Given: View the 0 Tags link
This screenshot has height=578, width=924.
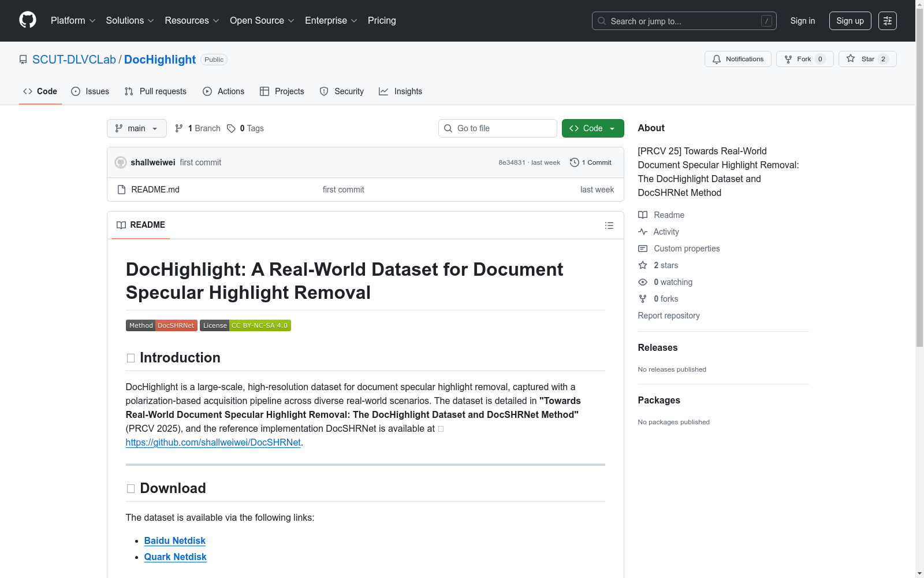Looking at the screenshot, I should [245, 128].
